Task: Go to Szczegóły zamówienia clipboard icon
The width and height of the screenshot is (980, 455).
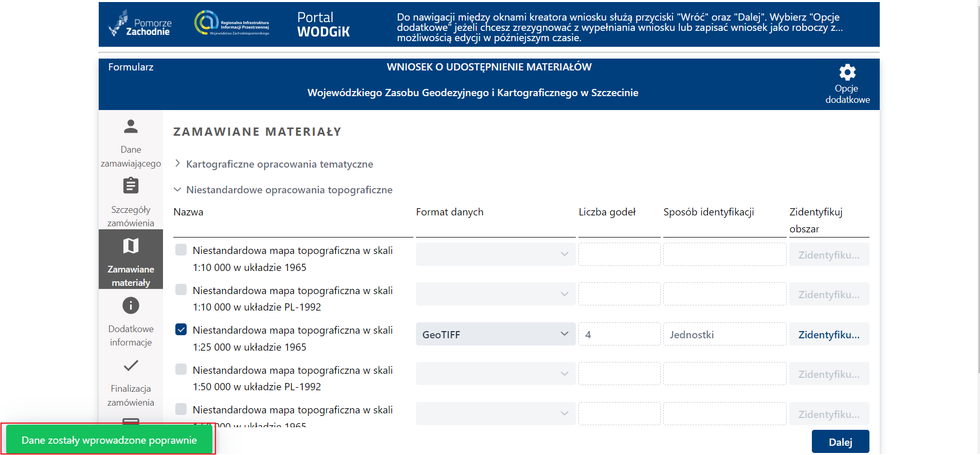Action: (131, 186)
